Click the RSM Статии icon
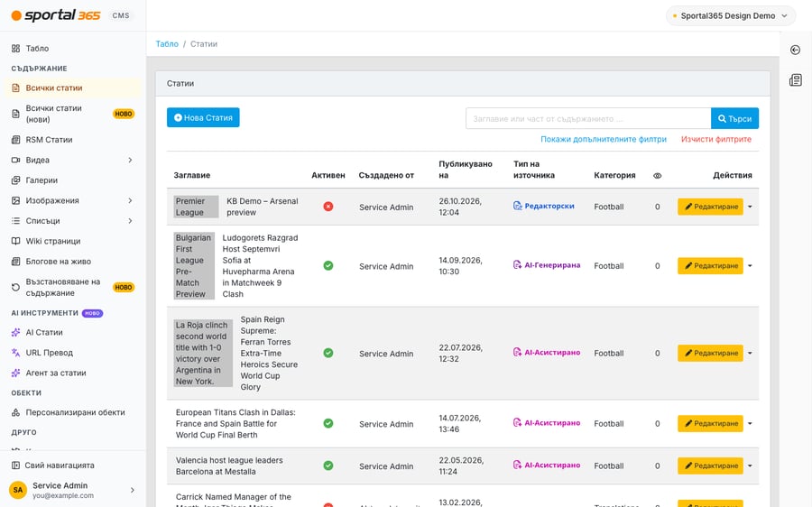812x507 pixels. point(15,140)
